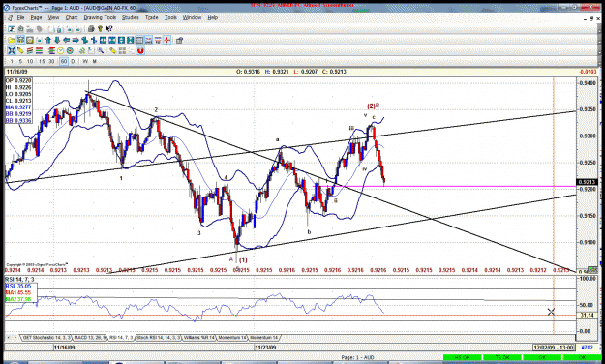Click the 0.9213 current price tag on axis
Screen dimensions: 605x364
click(x=587, y=182)
